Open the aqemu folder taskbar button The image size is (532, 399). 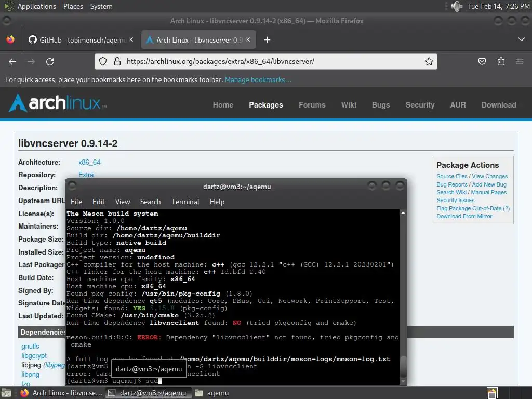[x=212, y=393]
